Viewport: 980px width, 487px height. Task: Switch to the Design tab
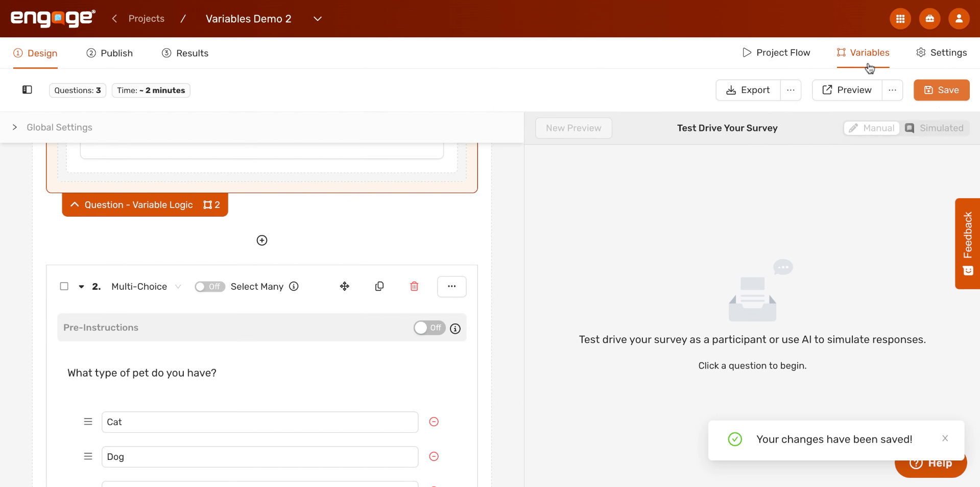35,53
